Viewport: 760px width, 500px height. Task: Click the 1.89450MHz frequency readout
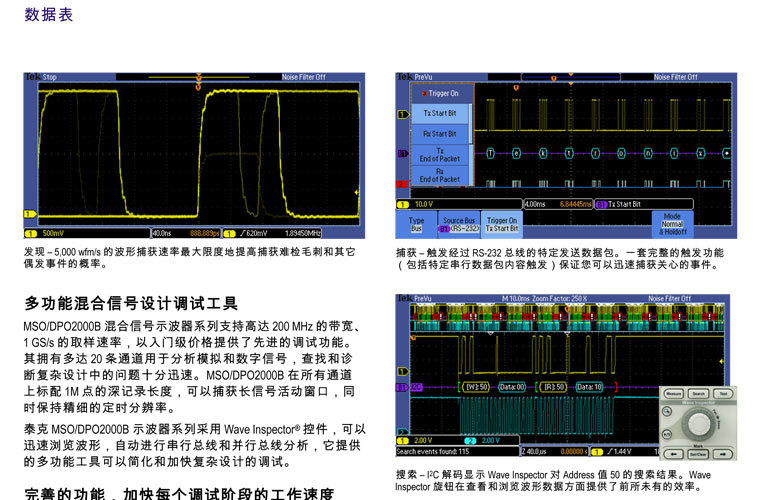(302, 234)
